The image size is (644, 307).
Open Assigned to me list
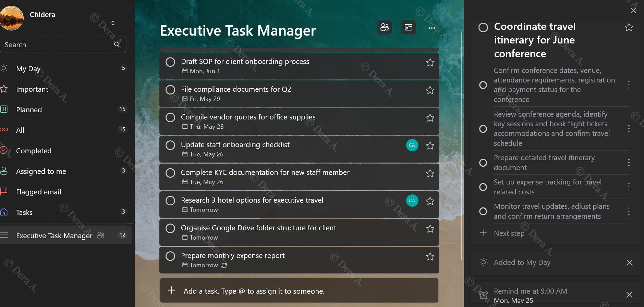pyautogui.click(x=65, y=171)
